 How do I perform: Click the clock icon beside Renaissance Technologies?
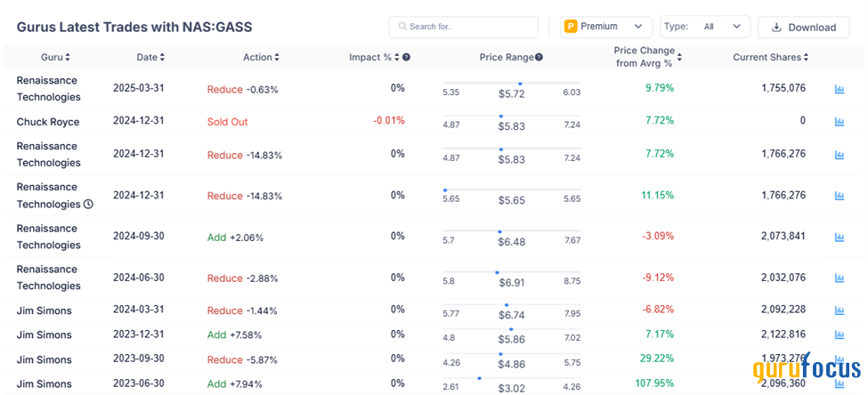pos(88,204)
